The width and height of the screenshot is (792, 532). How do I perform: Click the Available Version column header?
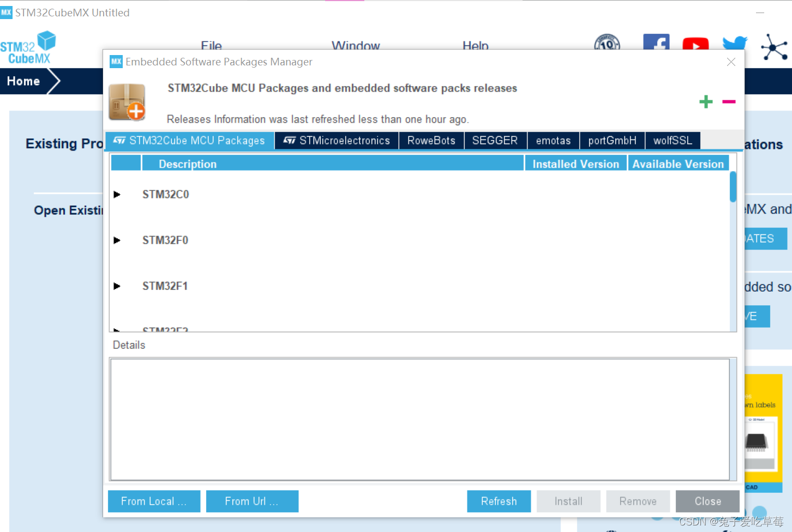tap(678, 164)
